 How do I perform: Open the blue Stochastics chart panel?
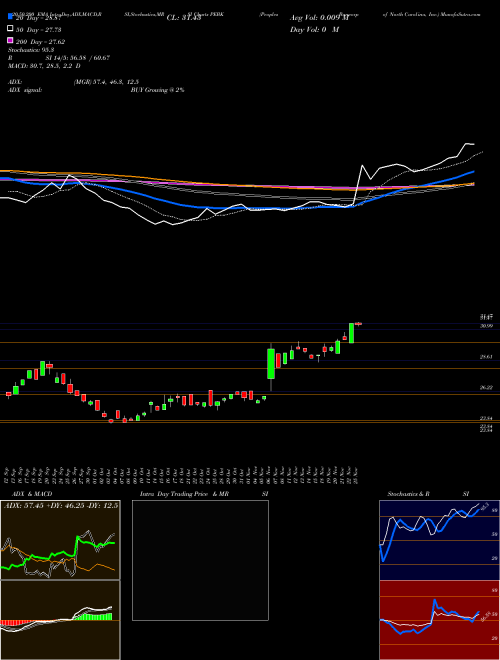[439, 540]
